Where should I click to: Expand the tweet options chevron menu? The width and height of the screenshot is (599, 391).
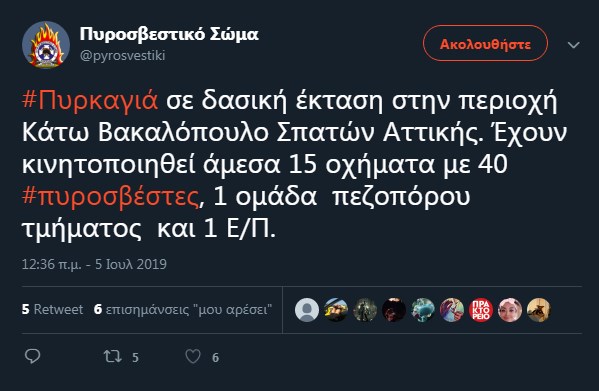573,45
